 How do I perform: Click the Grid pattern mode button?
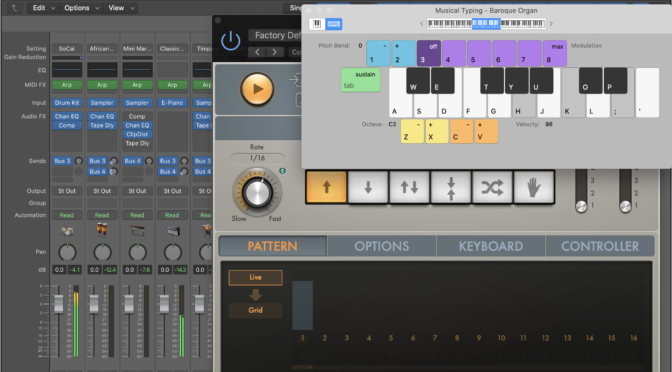tap(255, 310)
